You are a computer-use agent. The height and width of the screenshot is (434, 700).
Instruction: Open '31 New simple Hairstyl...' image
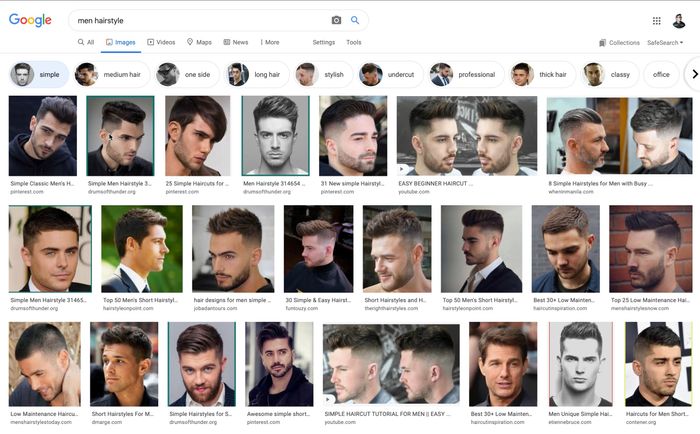click(353, 136)
